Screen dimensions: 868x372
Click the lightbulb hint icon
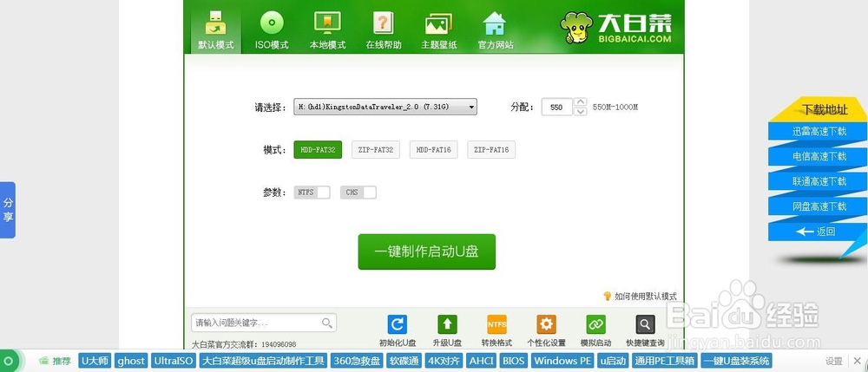608,297
